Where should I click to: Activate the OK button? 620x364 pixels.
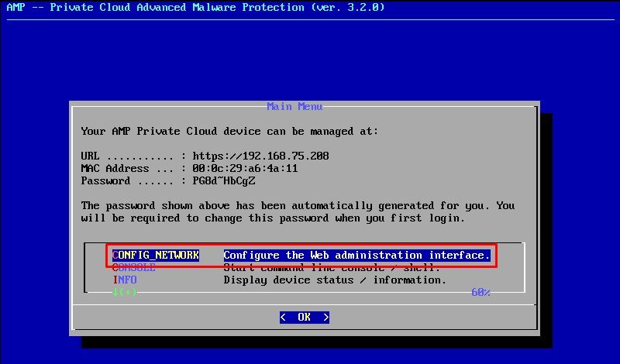tap(304, 317)
